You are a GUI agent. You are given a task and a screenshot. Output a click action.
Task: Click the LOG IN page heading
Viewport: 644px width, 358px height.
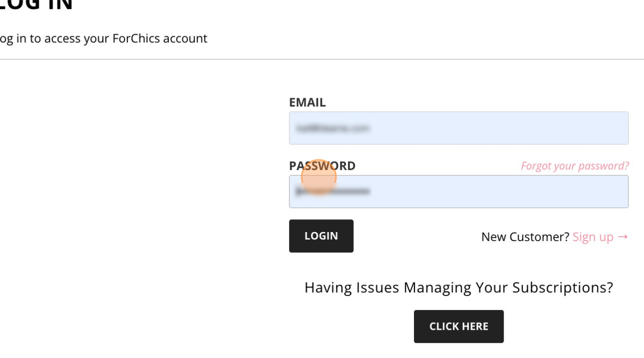point(36,5)
